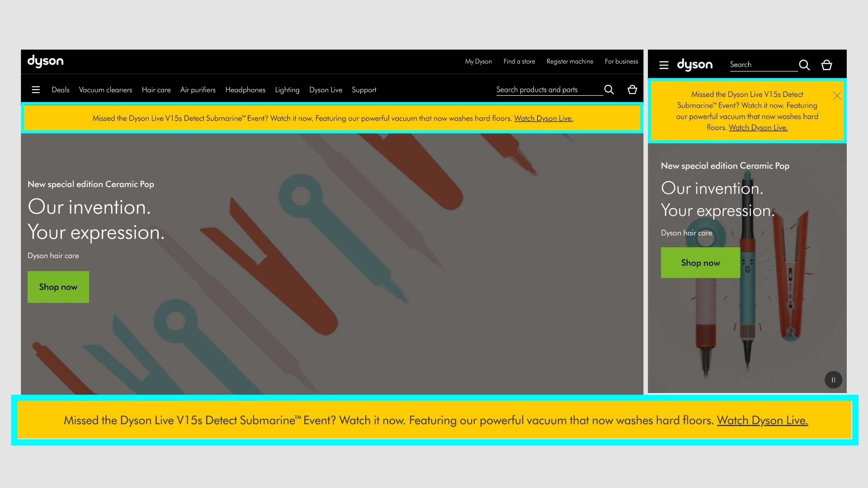Image resolution: width=868 pixels, height=488 pixels.
Task: Click Find a store link
Action: pos(519,61)
